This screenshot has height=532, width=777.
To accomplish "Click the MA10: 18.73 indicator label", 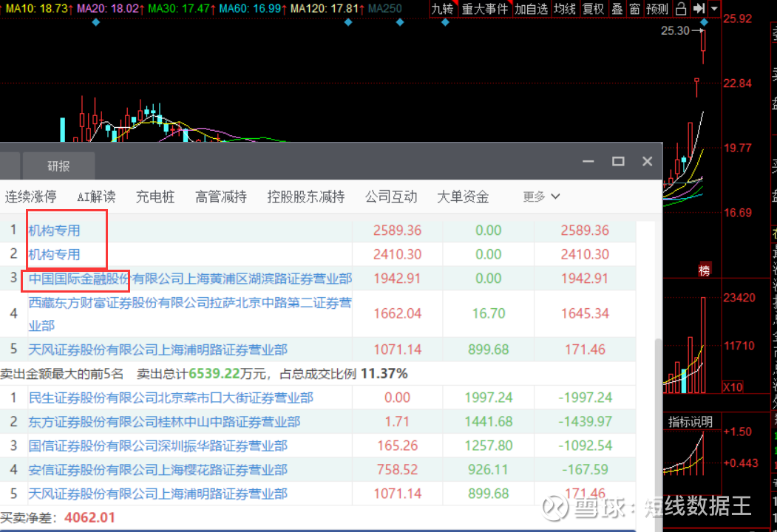I will click(39, 8).
